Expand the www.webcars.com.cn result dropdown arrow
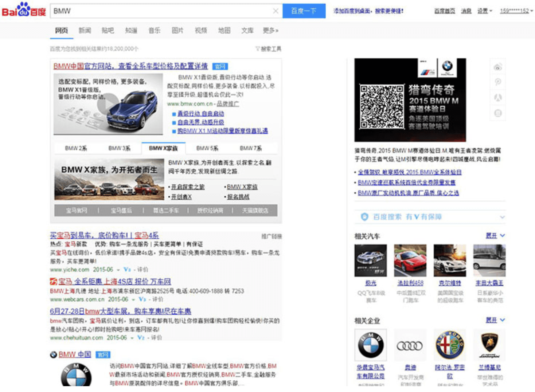This screenshot has width=535, height=392. click(x=133, y=299)
